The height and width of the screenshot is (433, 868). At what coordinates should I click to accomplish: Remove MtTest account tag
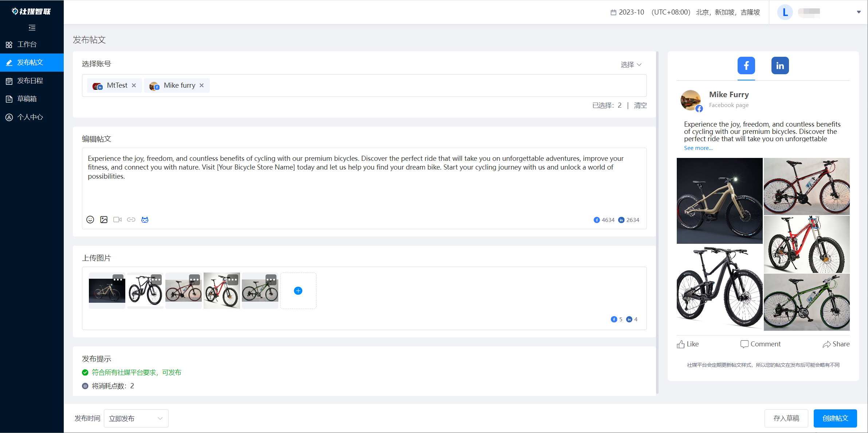tap(134, 85)
